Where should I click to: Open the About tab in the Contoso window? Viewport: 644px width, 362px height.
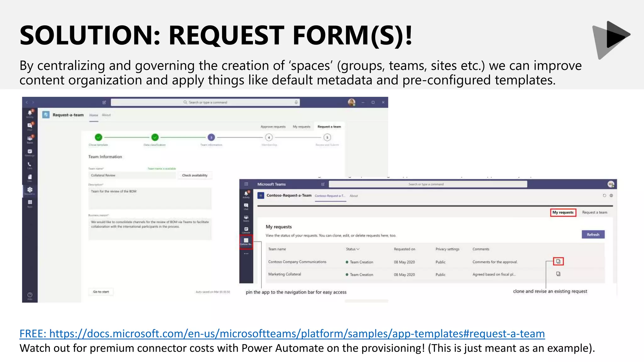354,196
